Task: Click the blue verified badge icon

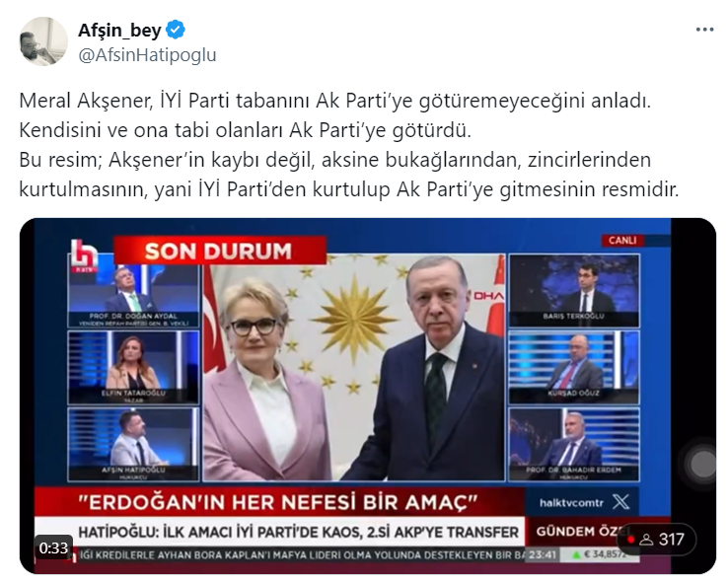Action: [x=176, y=30]
